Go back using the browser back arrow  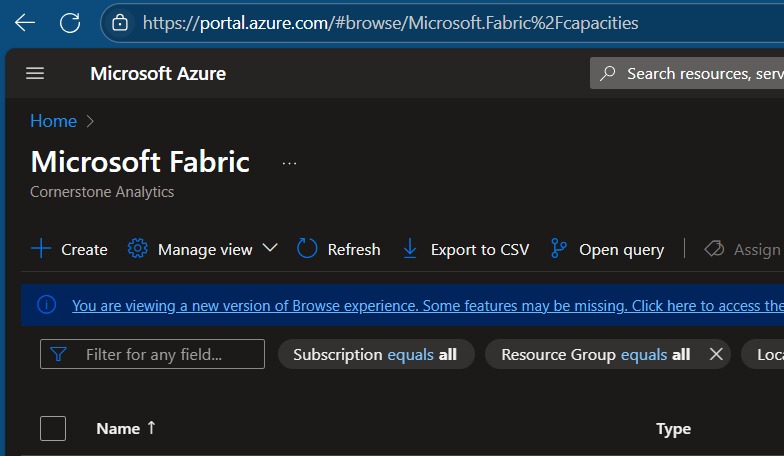click(x=25, y=22)
